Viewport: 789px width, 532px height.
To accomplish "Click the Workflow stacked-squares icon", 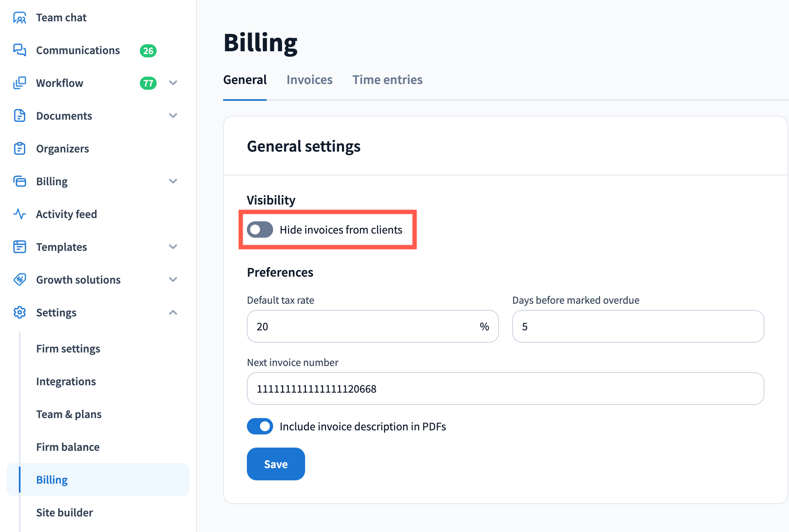I will point(20,83).
